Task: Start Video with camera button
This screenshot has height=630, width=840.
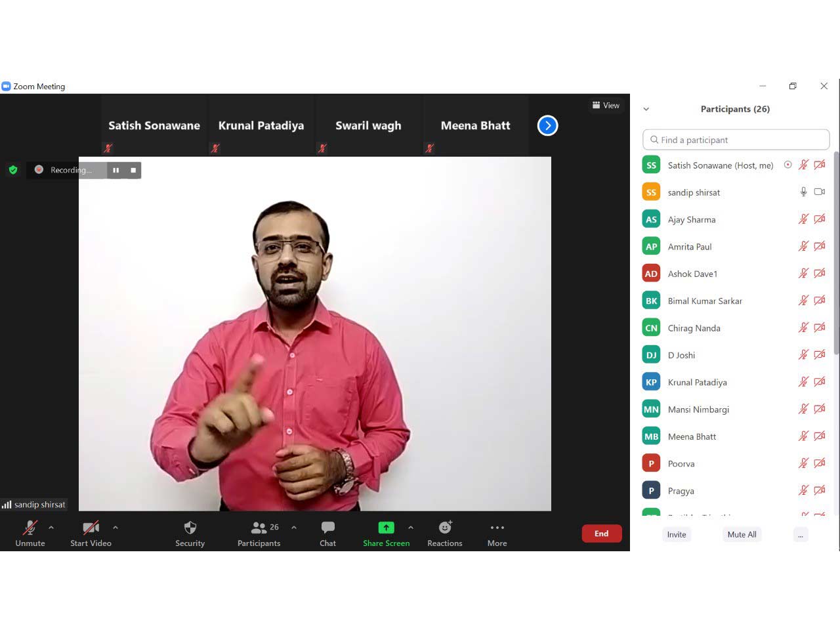Action: click(91, 533)
